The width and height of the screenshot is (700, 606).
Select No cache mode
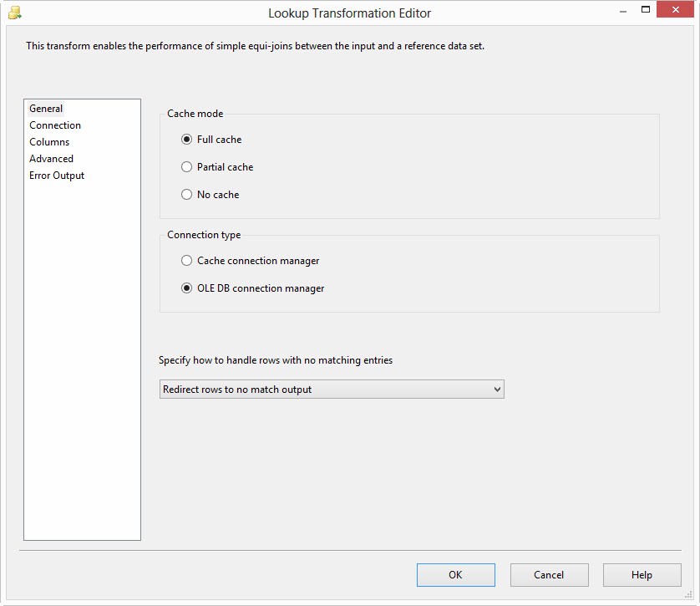187,195
